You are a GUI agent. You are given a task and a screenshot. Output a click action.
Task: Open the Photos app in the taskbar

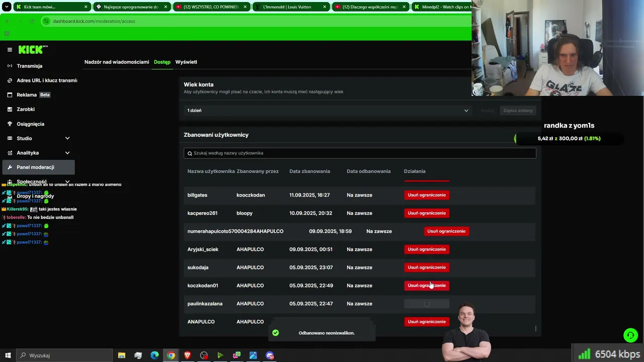pos(253,355)
